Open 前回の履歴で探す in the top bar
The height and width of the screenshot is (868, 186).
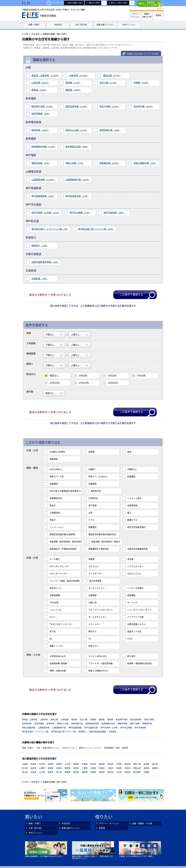(x=74, y=3)
